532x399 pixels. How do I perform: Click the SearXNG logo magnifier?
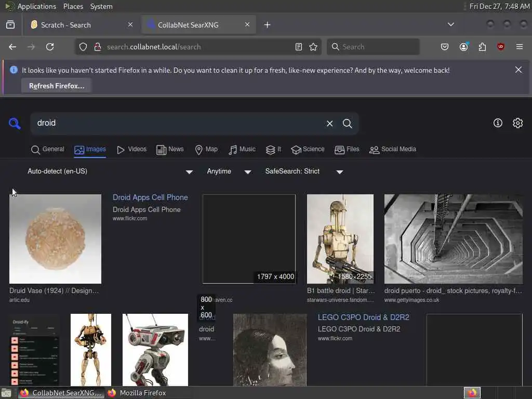pyautogui.click(x=15, y=123)
